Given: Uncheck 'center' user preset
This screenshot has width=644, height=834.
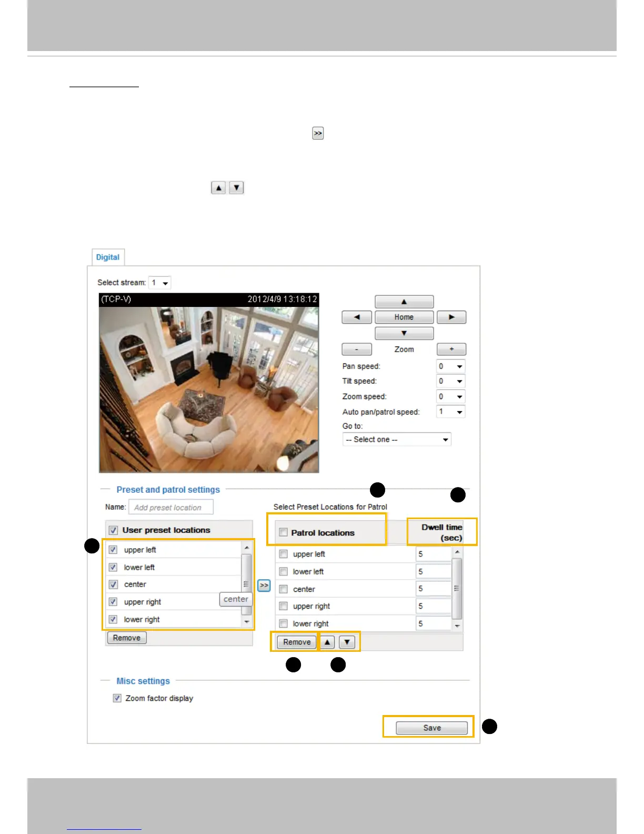Looking at the screenshot, I should point(113,584).
